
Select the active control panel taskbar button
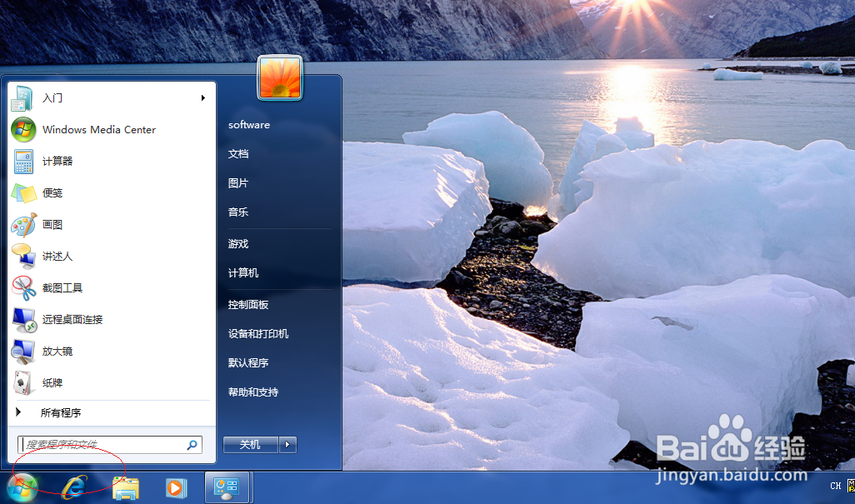[x=227, y=487]
